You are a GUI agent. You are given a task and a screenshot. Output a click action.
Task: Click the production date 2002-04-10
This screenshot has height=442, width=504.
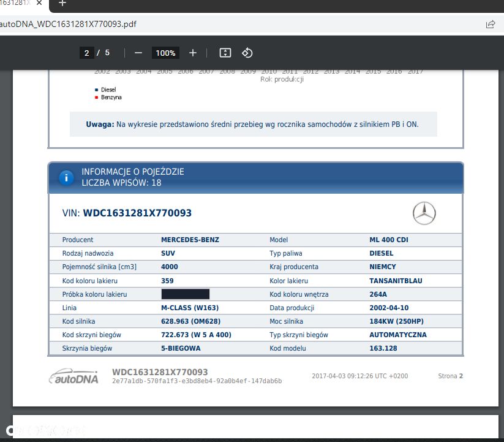[389, 308]
